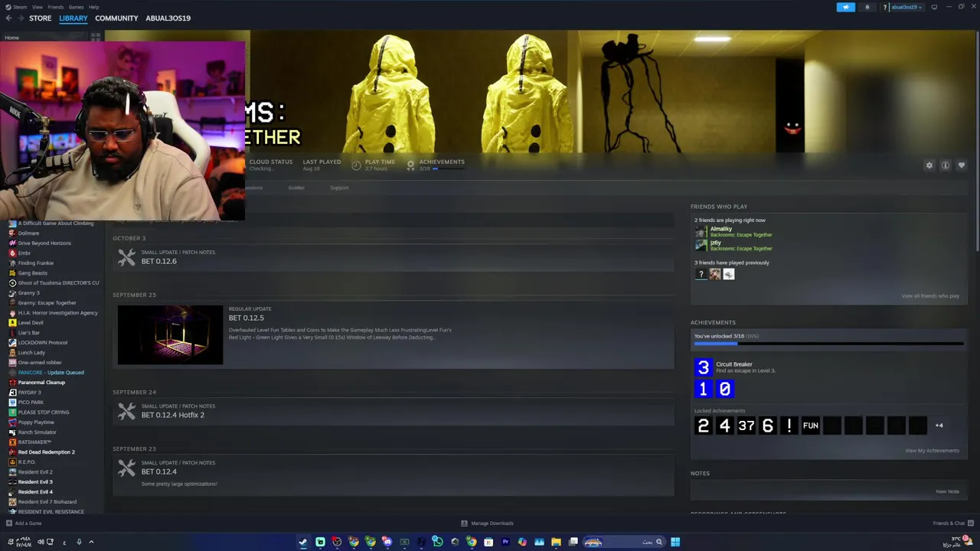Screen dimensions: 980x551
Task: Select Embr in game list
Action: click(x=24, y=253)
